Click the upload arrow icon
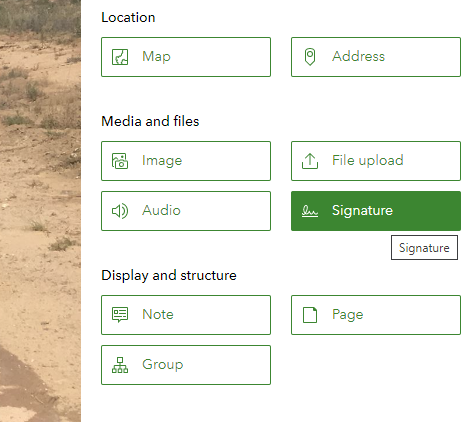The image size is (470, 422). click(x=310, y=161)
